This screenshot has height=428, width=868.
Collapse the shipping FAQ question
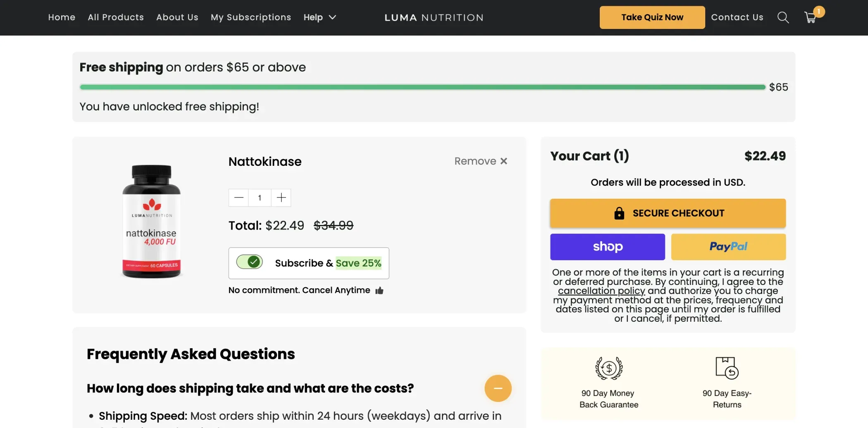(x=498, y=388)
